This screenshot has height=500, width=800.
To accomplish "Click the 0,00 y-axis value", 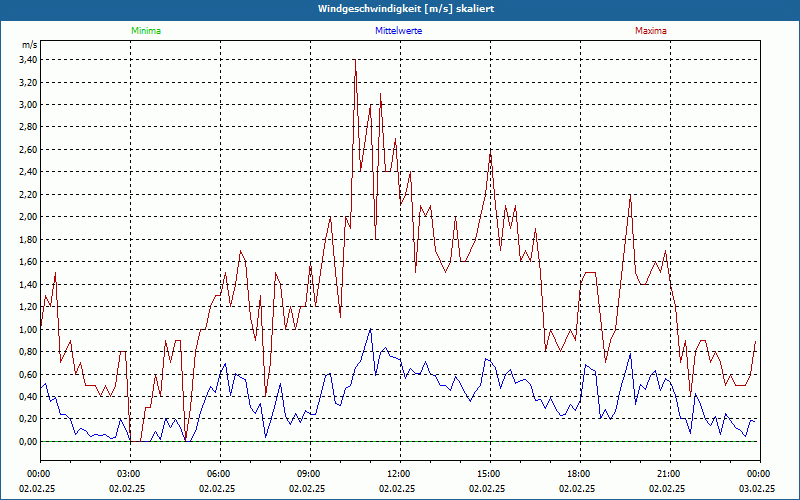I will coord(29,441).
